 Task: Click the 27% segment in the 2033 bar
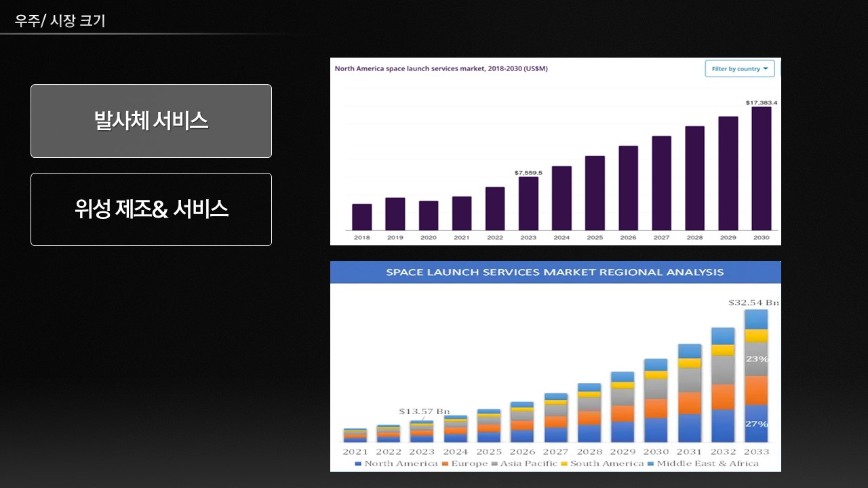pyautogui.click(x=756, y=424)
